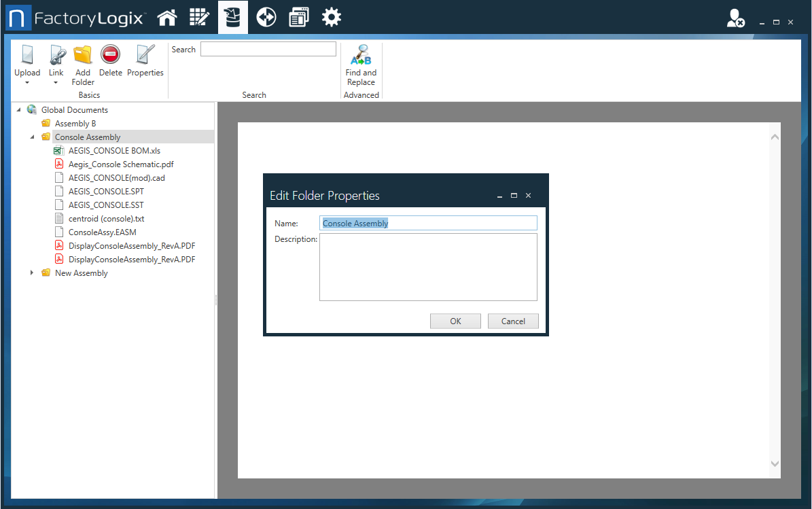Open the Settings gear icon
812x509 pixels.
pos(331,16)
